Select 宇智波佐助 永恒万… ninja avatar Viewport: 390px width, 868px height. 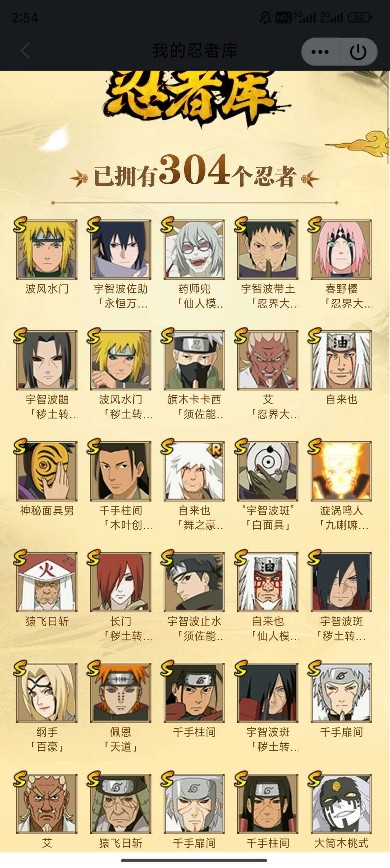coord(121,249)
